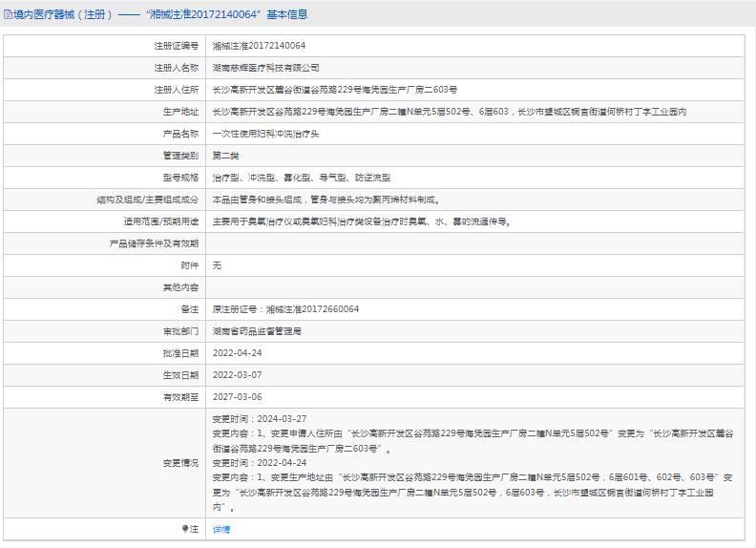
Task: Open the 详情 link
Action: (221, 530)
